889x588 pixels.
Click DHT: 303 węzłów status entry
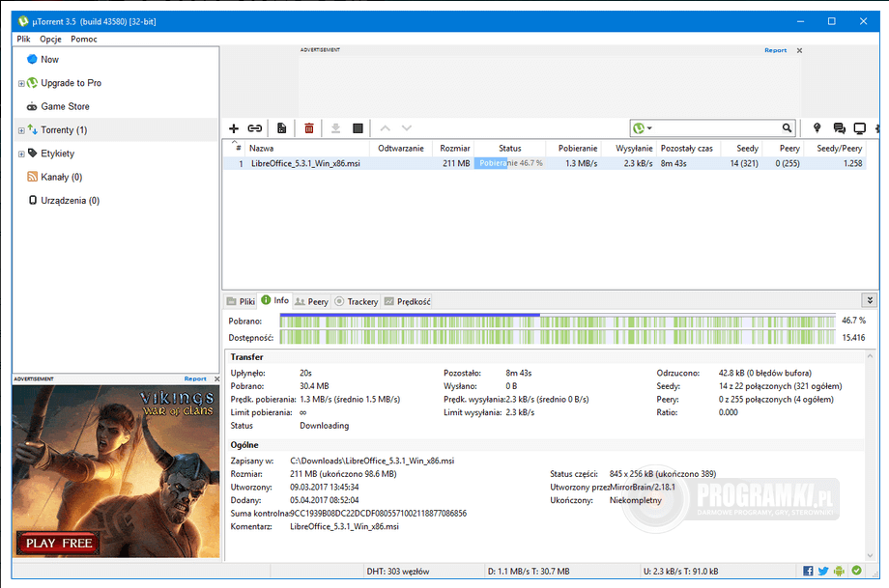tap(397, 571)
